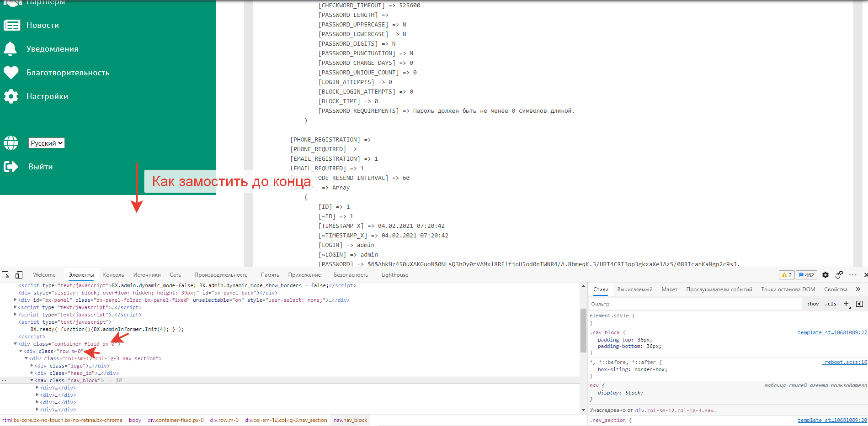The width and height of the screenshot is (868, 426).
Task: Click the send feedback icon in DevTools
Action: (839, 275)
